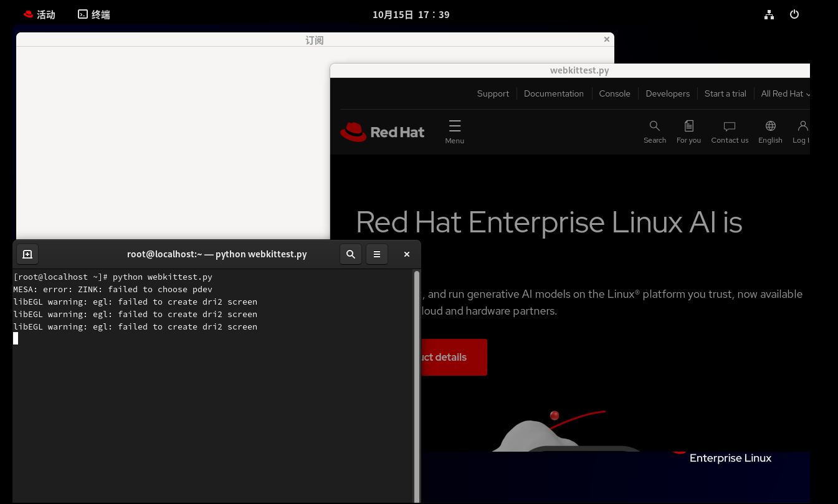Click the "MESA: error: ZINK" terminal line
Screen dimensions: 838x504
[113, 289]
